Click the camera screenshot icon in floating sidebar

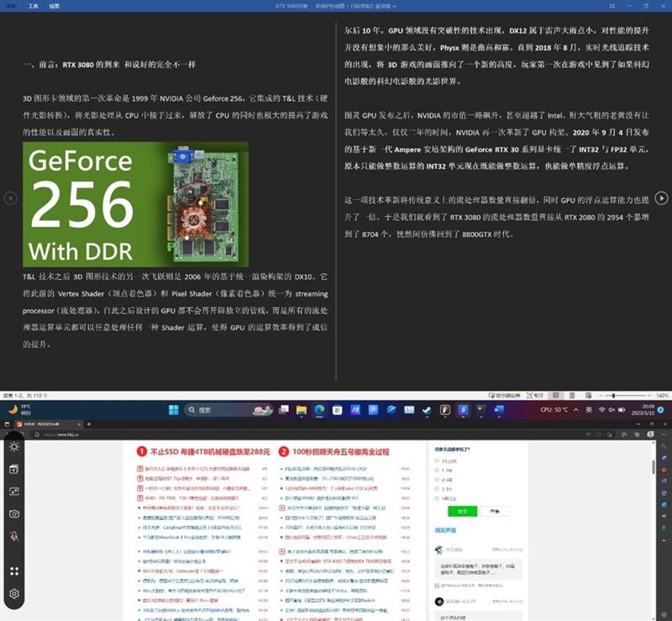14,513
